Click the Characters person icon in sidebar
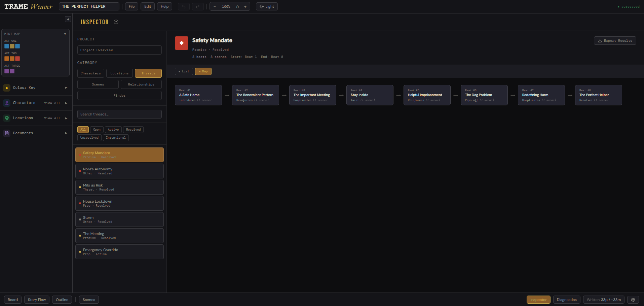The image size is (644, 306). pyautogui.click(x=7, y=103)
